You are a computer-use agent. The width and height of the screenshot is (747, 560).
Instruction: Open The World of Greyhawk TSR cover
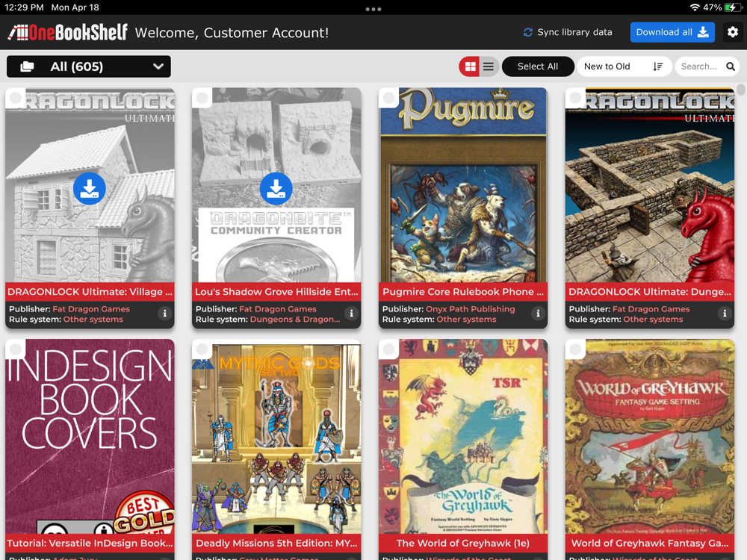[463, 436]
